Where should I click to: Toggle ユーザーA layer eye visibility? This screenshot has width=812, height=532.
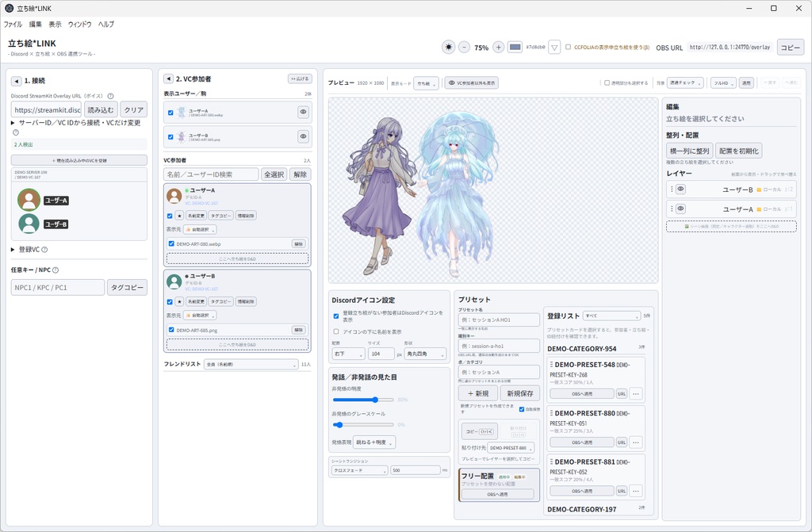pos(681,209)
